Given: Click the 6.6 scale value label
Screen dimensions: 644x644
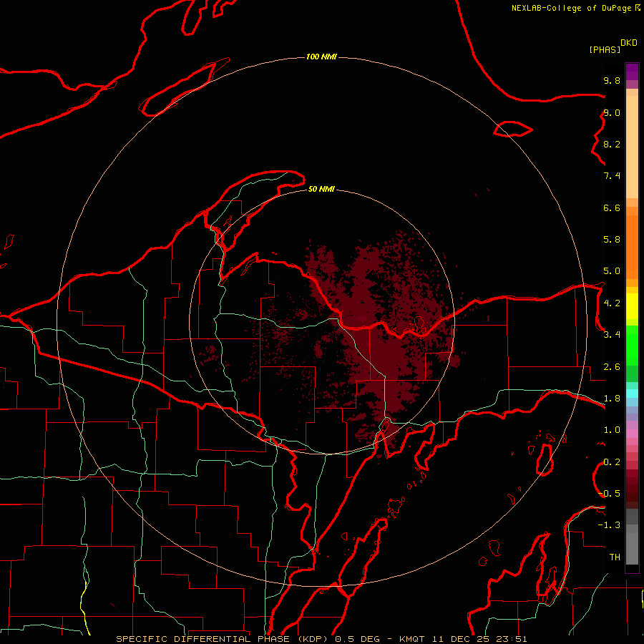Looking at the screenshot, I should click(612, 208).
